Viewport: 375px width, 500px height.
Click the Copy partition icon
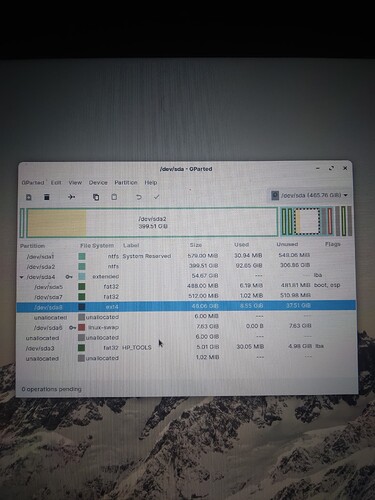click(x=96, y=197)
